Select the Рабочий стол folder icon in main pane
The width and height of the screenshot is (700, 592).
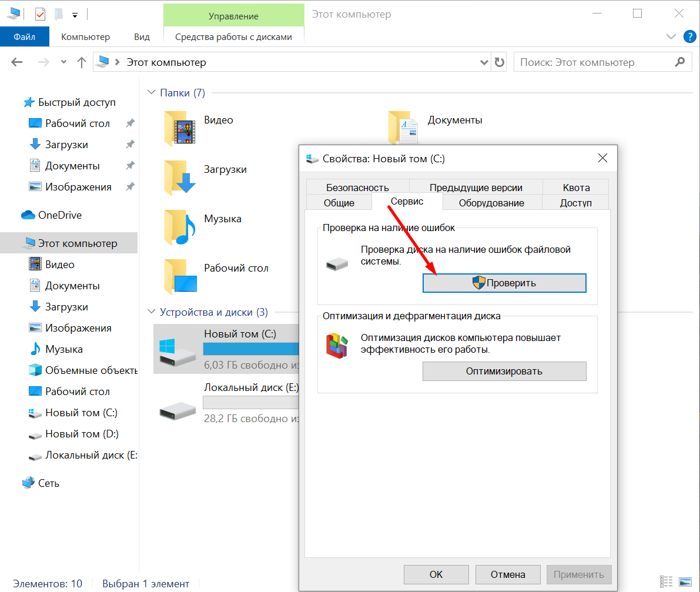click(x=180, y=277)
